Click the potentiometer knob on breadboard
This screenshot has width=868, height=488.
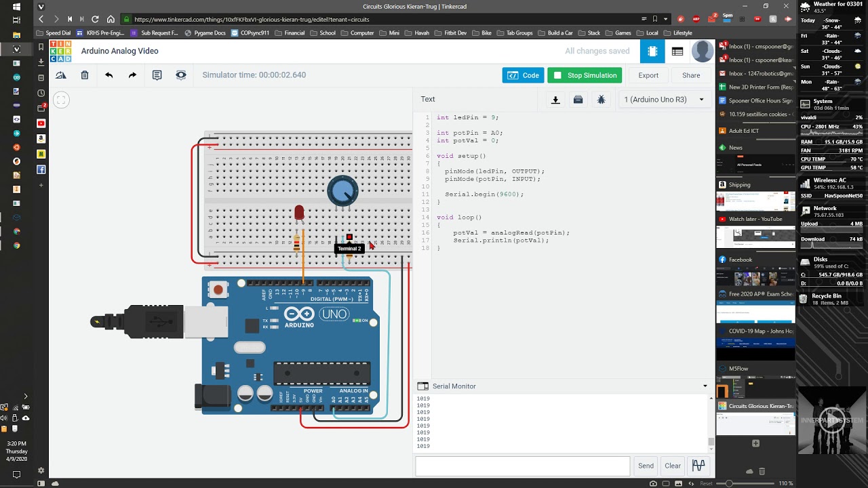click(x=342, y=190)
